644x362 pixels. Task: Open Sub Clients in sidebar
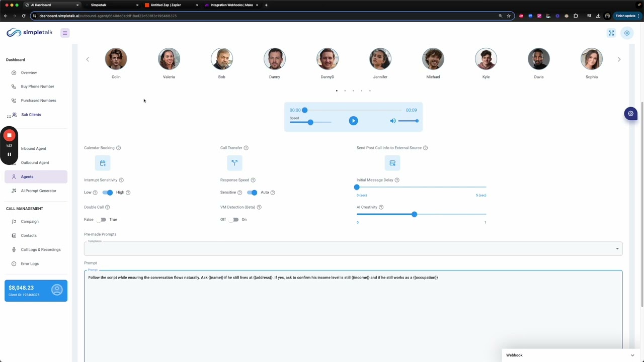point(35,115)
